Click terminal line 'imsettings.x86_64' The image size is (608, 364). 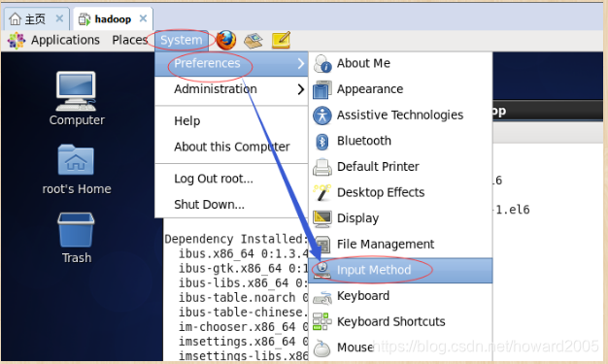click(243, 342)
